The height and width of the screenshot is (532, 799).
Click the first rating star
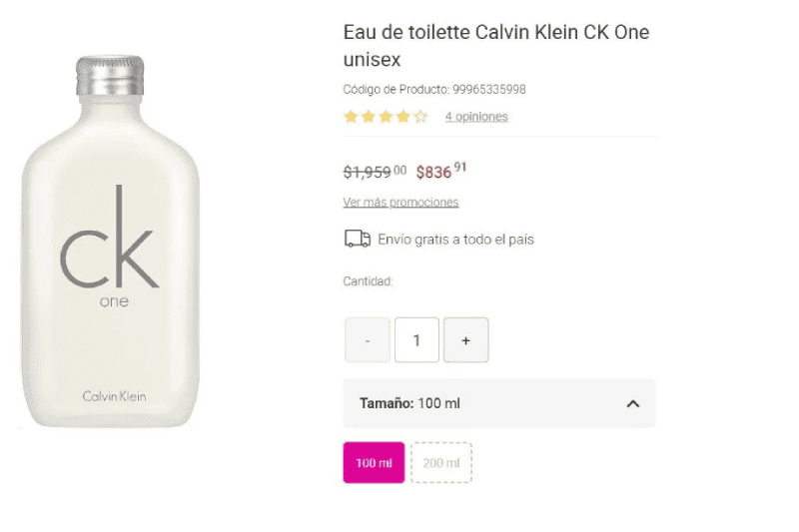click(x=351, y=117)
